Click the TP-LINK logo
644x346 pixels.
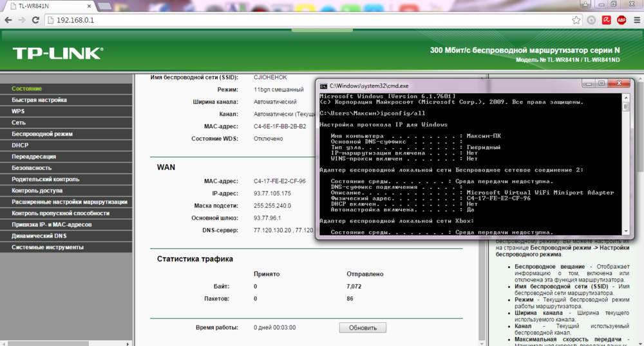58,53
